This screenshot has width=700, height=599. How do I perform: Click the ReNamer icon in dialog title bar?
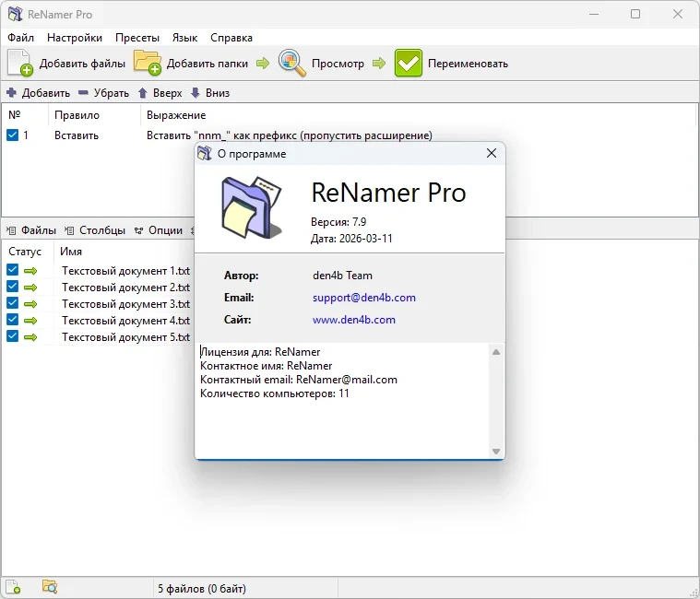click(205, 153)
